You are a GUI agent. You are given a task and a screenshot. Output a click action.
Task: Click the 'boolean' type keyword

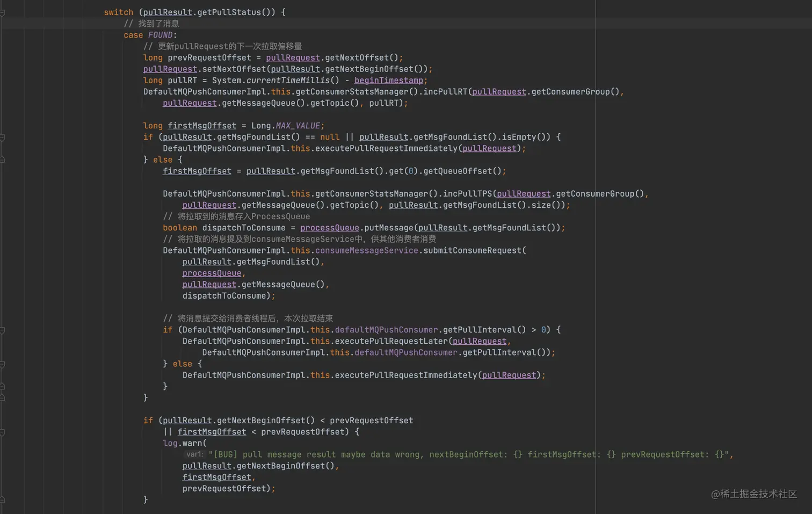180,228
